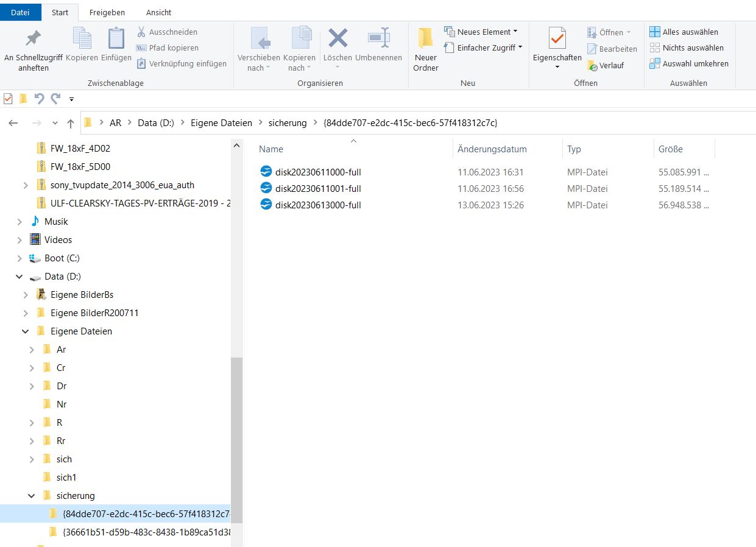This screenshot has width=756, height=547.
Task: Expand the Videos tree node
Action: click(x=19, y=240)
